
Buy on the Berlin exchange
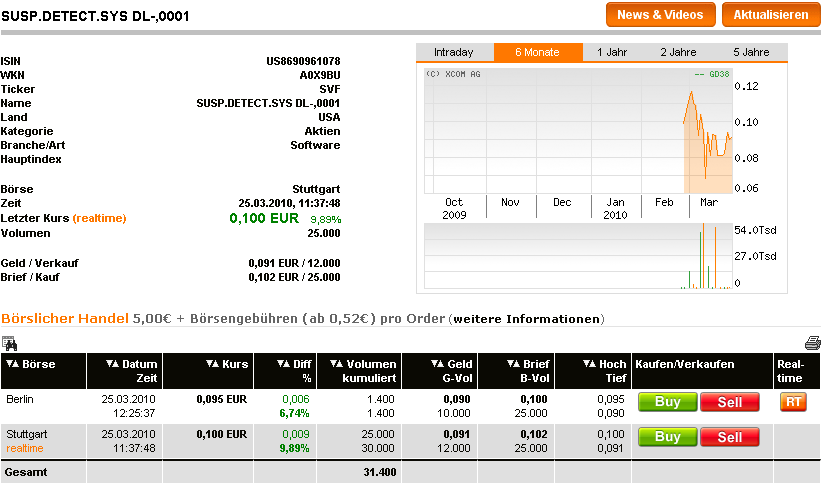[668, 402]
